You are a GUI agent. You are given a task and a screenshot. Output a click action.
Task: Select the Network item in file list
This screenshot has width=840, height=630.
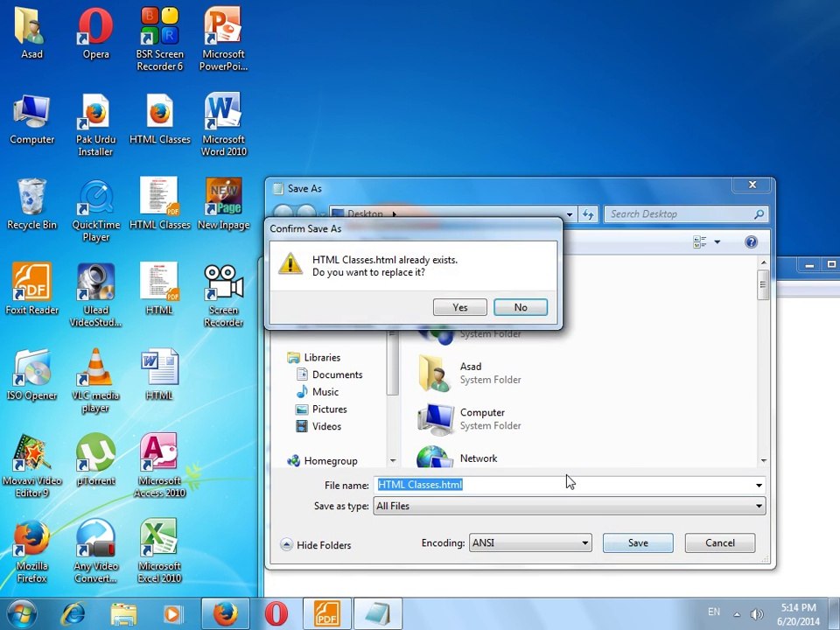click(458, 458)
